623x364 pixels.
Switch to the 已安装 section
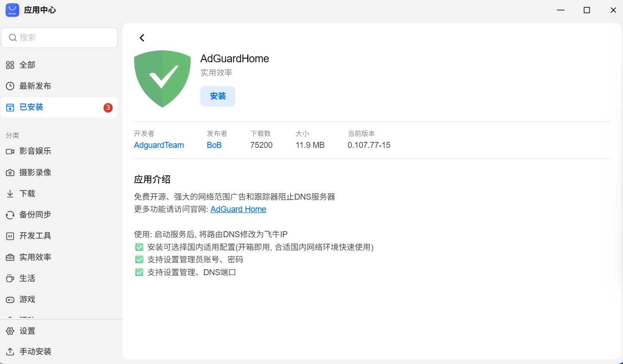click(x=59, y=107)
